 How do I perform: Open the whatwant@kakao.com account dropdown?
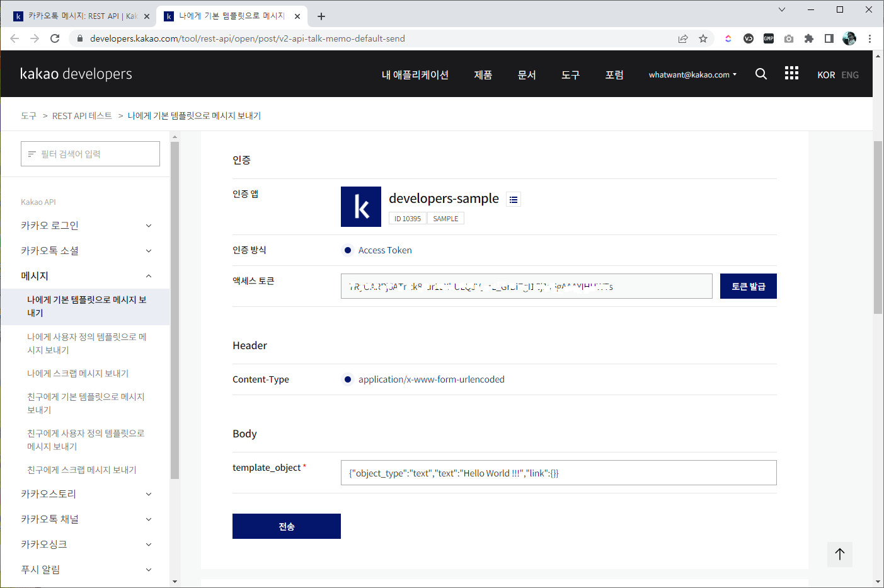(x=692, y=74)
